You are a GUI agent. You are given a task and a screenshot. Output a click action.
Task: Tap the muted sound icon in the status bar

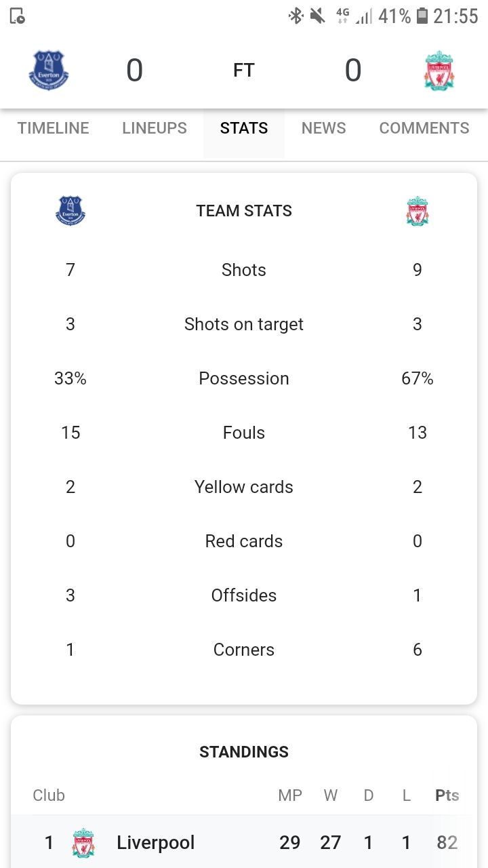tap(317, 16)
